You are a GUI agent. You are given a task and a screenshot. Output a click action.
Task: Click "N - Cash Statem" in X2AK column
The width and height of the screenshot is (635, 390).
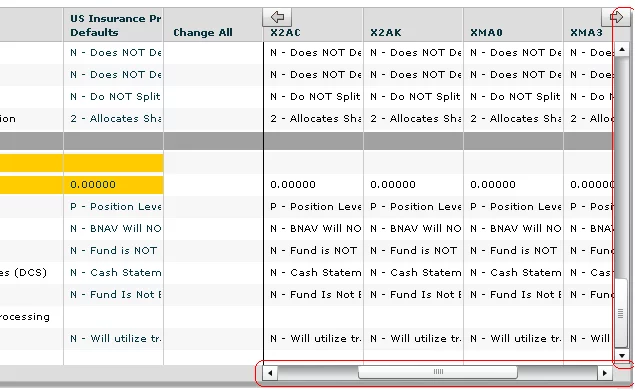click(416, 273)
